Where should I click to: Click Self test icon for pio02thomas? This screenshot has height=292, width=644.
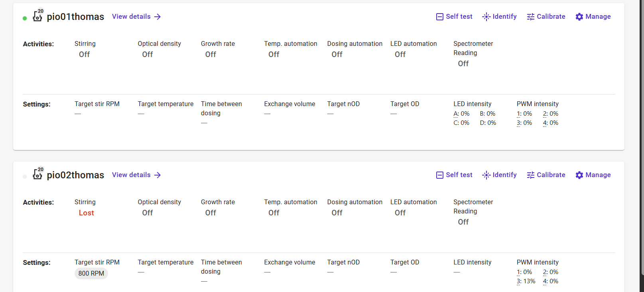pos(440,175)
